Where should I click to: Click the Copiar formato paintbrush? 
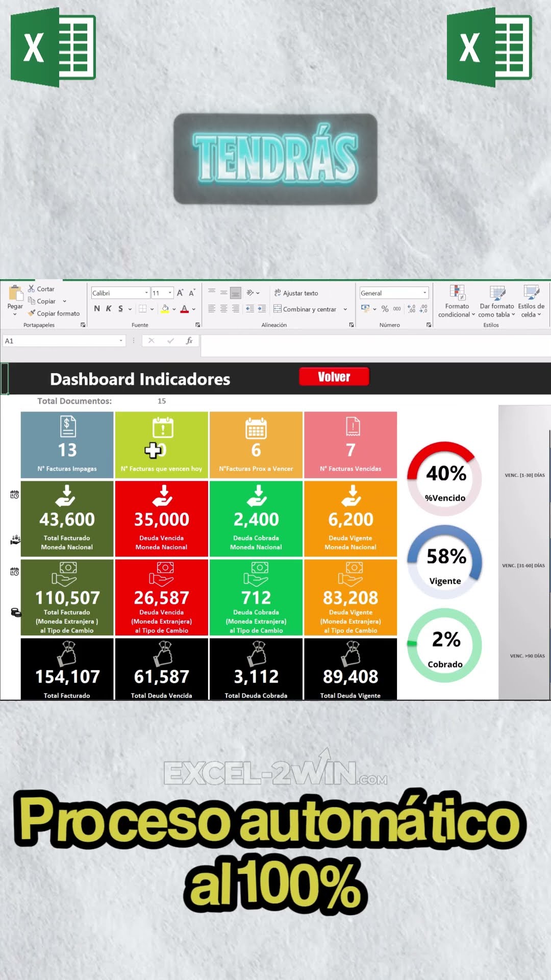54,313
